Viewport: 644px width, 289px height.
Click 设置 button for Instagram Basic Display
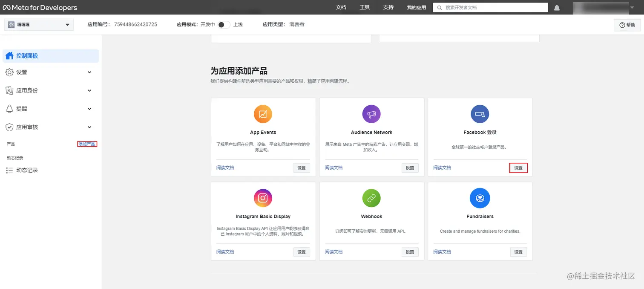[x=302, y=252]
